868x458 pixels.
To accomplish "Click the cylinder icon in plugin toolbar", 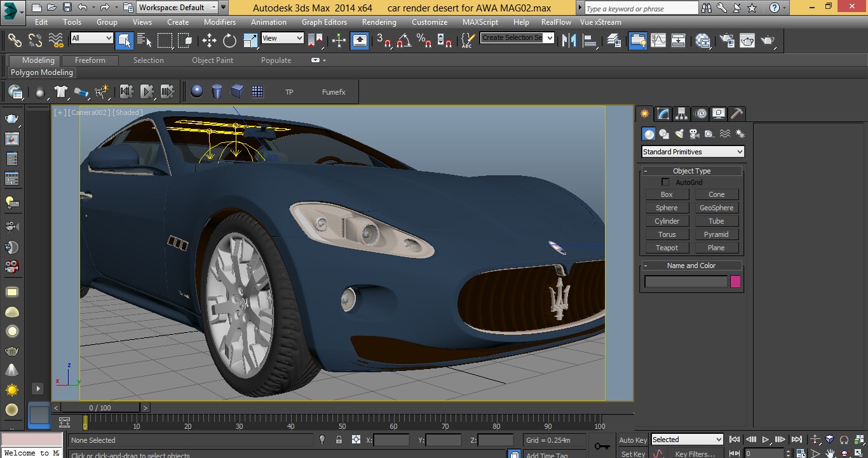I will pyautogui.click(x=217, y=91).
